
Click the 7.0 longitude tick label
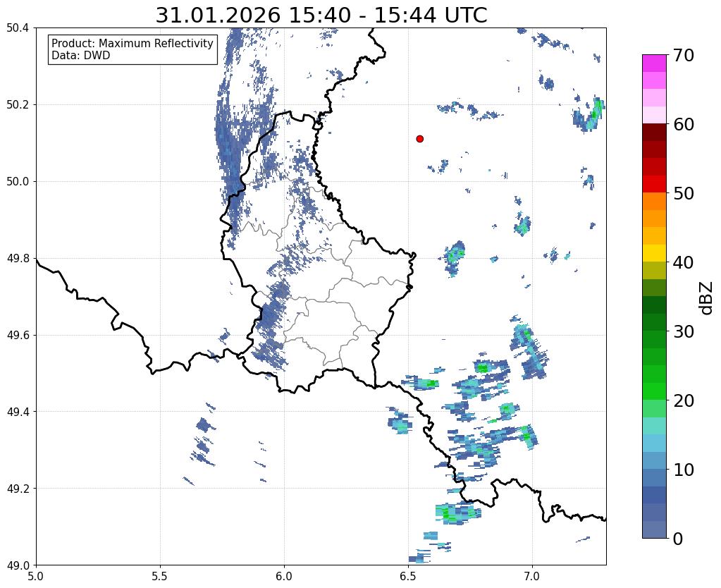point(532,576)
